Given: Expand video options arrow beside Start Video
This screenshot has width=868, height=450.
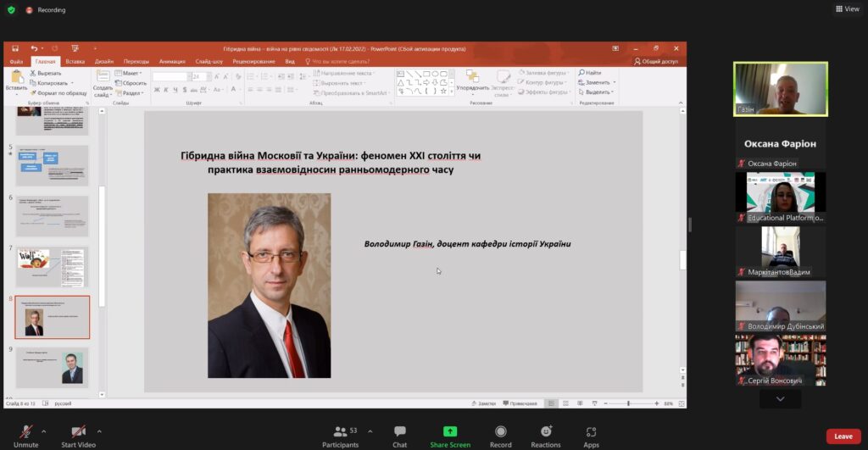Looking at the screenshot, I should (99, 431).
